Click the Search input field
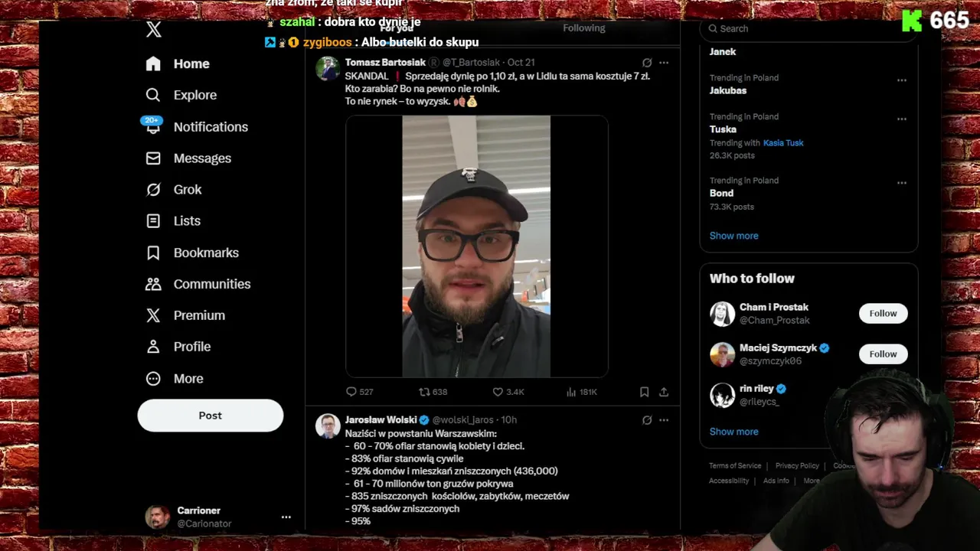Viewport: 980px width, 551px height. point(808,29)
